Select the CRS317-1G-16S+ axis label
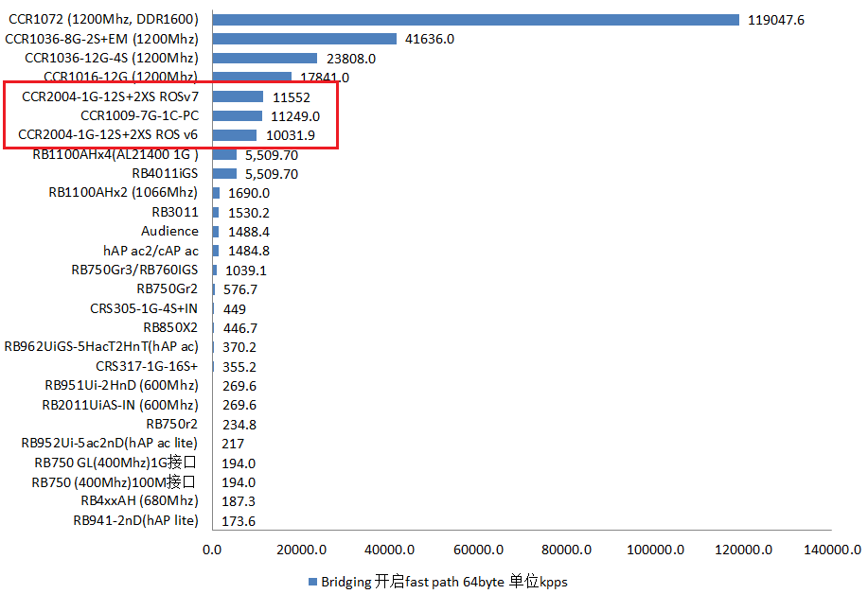The width and height of the screenshot is (868, 594). [x=147, y=366]
